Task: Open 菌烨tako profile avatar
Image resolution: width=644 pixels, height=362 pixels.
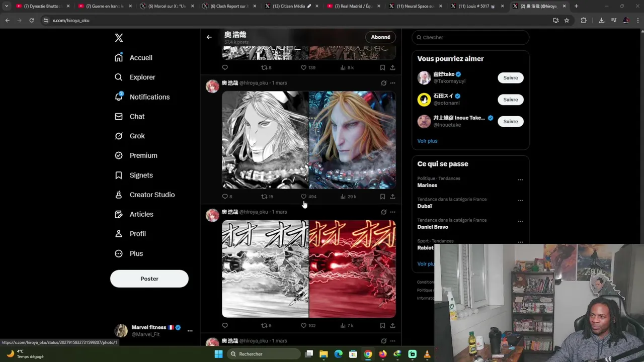Action: (424, 77)
